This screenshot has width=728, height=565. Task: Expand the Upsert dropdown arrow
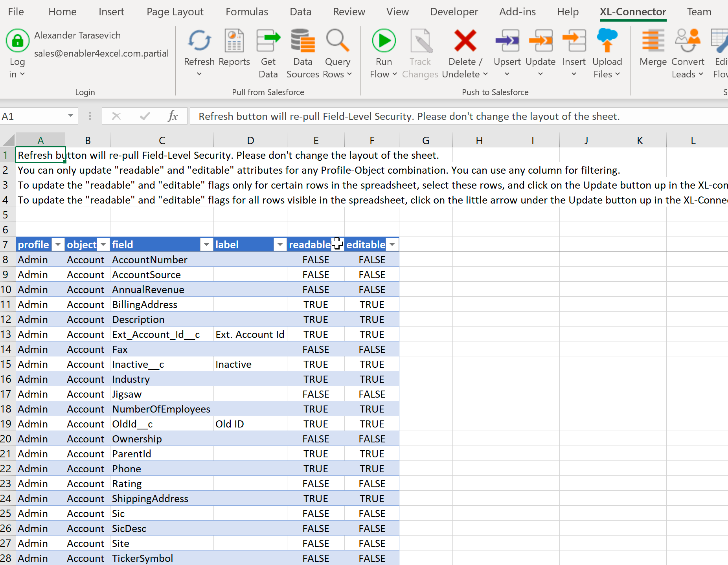coord(507,74)
